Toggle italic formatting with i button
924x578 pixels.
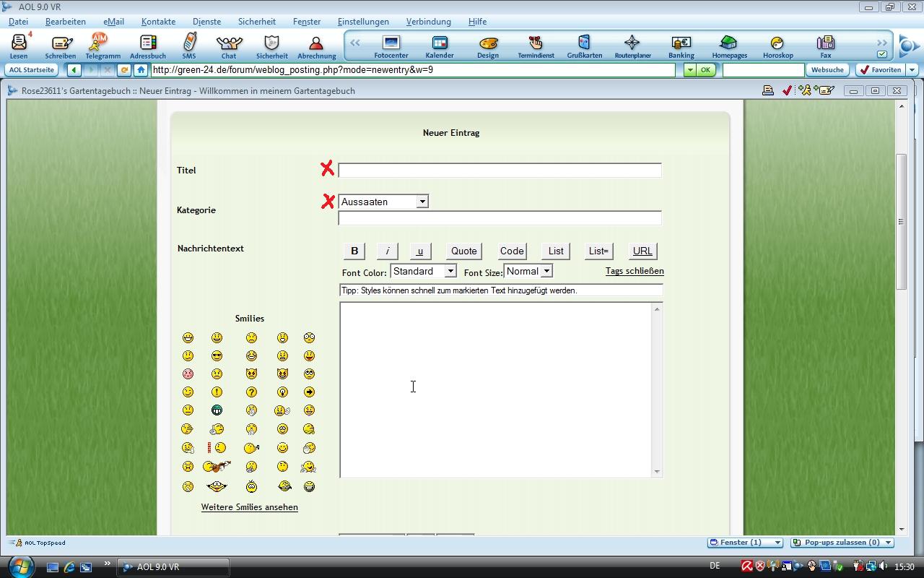coord(388,251)
